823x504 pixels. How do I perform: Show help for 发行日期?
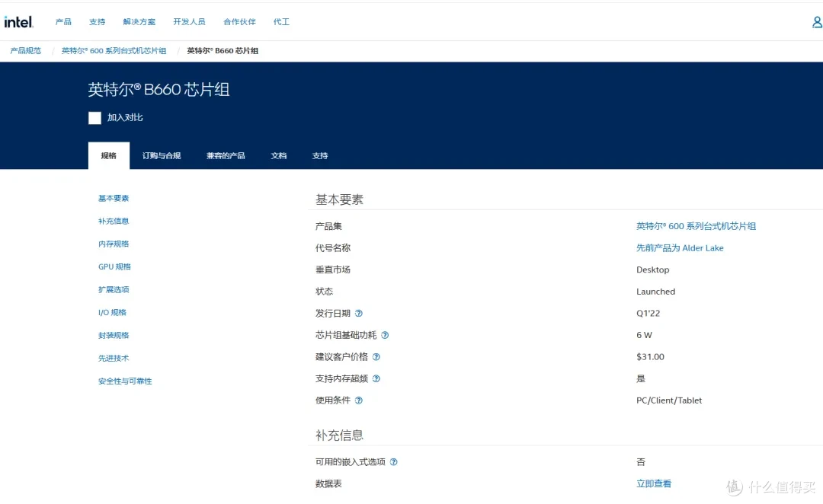click(358, 313)
